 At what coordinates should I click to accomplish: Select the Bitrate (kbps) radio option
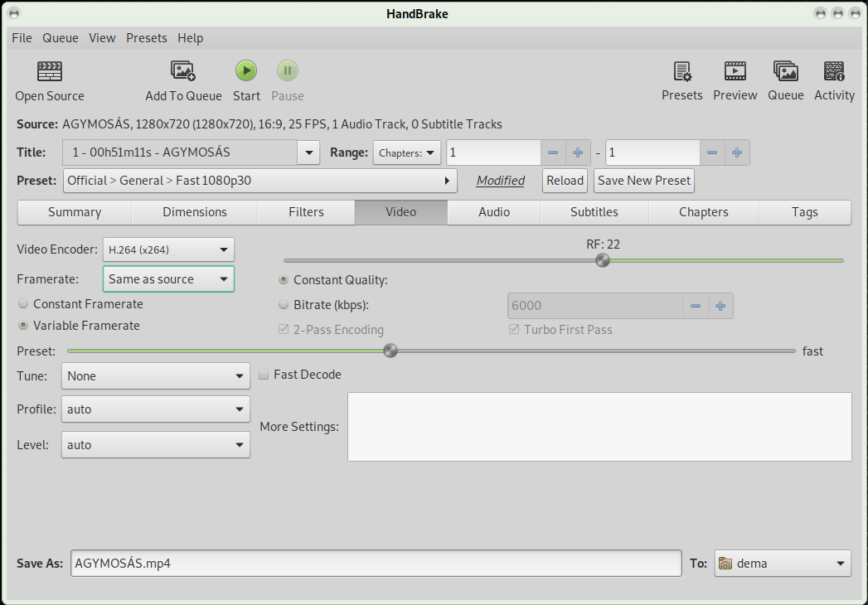click(x=284, y=305)
